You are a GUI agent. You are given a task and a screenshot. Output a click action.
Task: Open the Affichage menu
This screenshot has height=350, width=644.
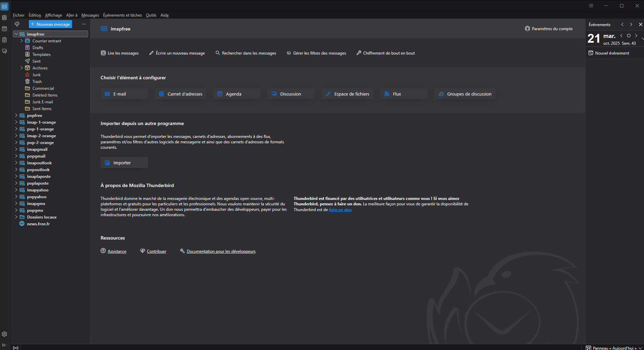pos(54,15)
